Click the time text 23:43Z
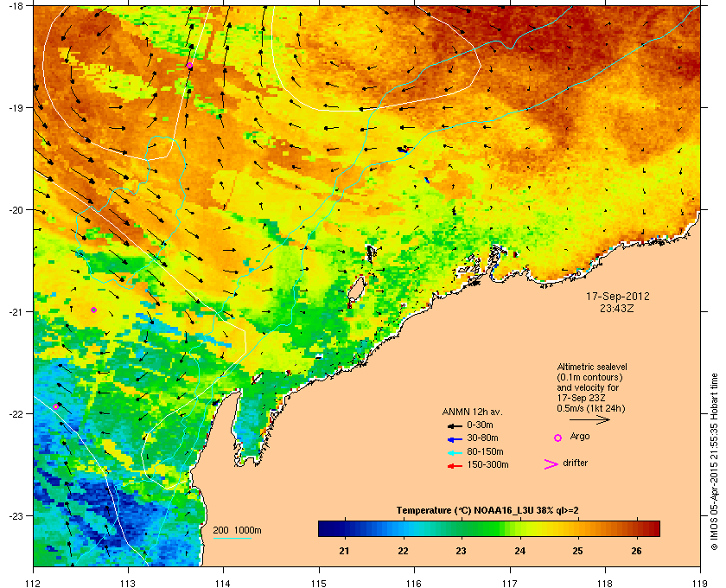Image resolution: width=726 pixels, height=588 pixels. pos(617,308)
